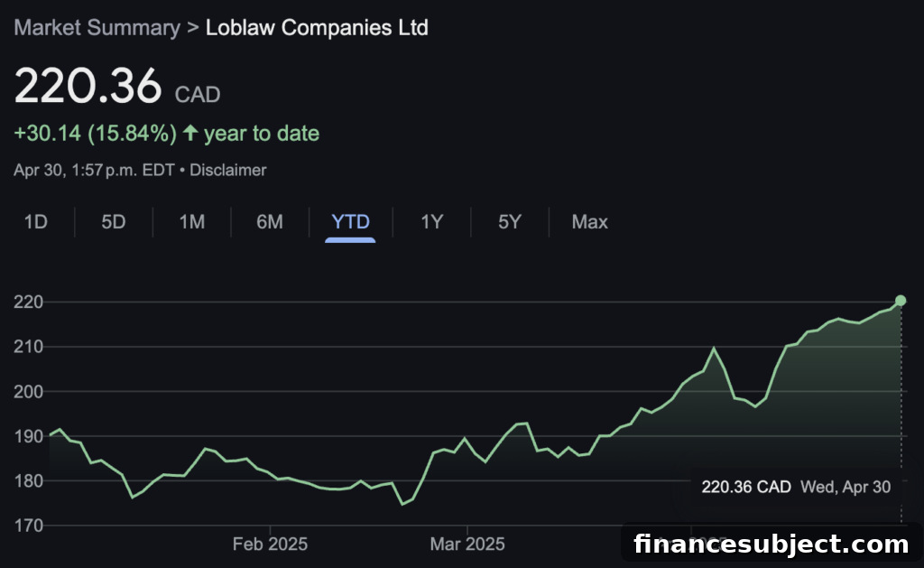The width and height of the screenshot is (924, 568).
Task: Click the 180 y-axis label
Action: point(28,480)
